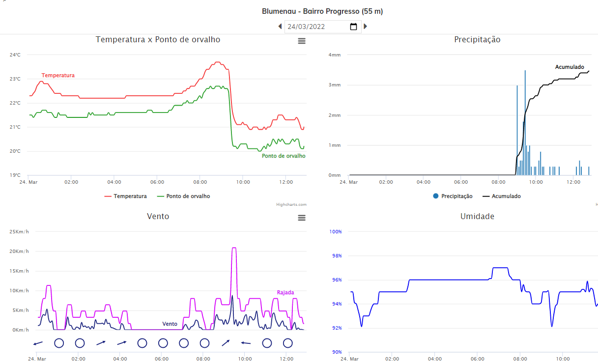
Task: Toggle the Acumulado legend entry
Action: (502, 196)
